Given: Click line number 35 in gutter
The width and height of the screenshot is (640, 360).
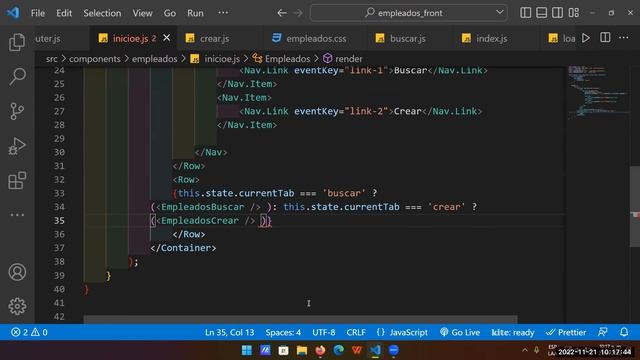Looking at the screenshot, I should pos(59,220).
